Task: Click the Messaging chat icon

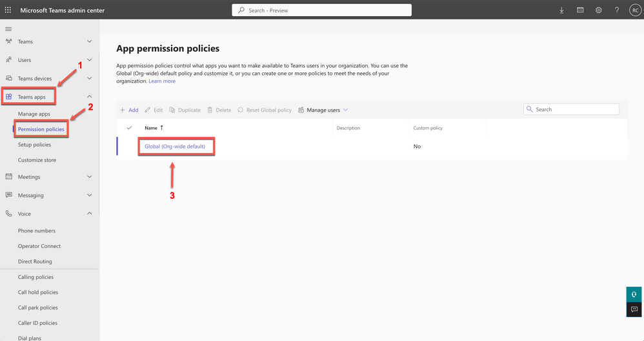Action: (x=8, y=195)
